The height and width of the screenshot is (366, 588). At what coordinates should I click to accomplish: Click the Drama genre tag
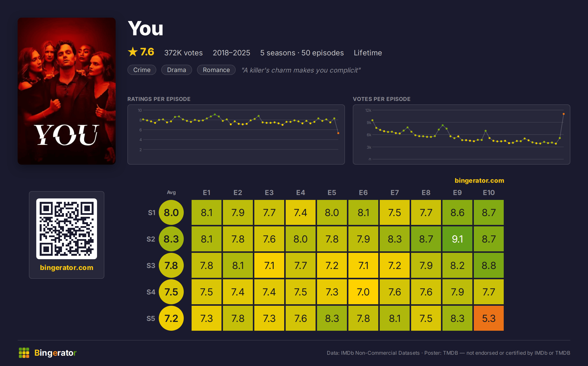177,70
